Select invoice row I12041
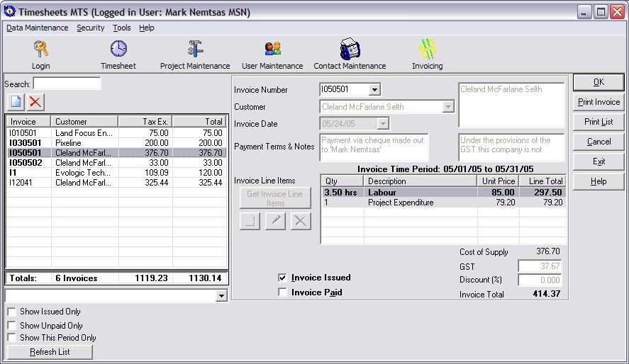 tap(116, 183)
